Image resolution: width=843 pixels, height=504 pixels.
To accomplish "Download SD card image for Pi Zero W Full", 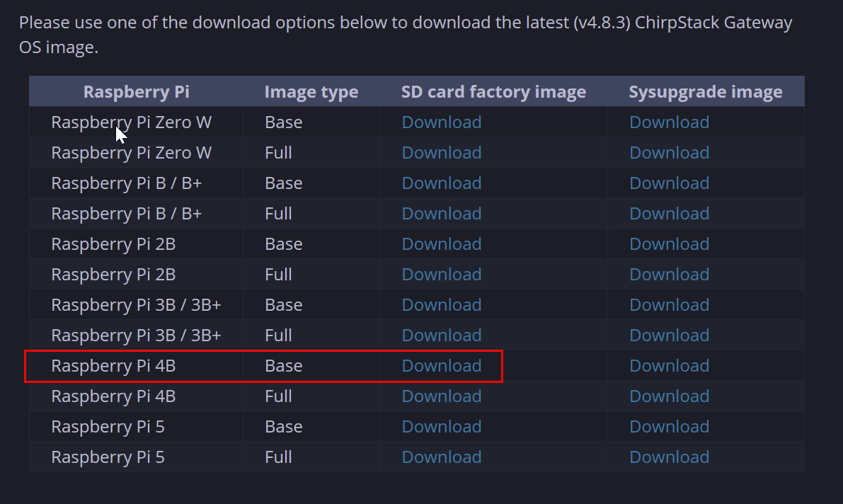I will pyautogui.click(x=441, y=153).
